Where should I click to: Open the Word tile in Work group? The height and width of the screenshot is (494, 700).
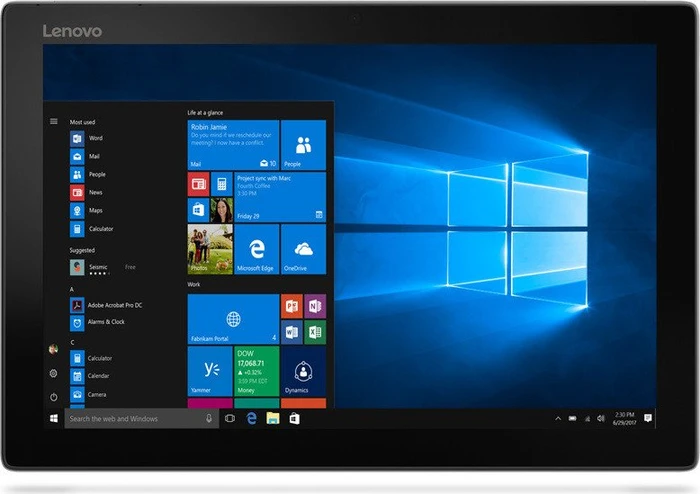292,332
